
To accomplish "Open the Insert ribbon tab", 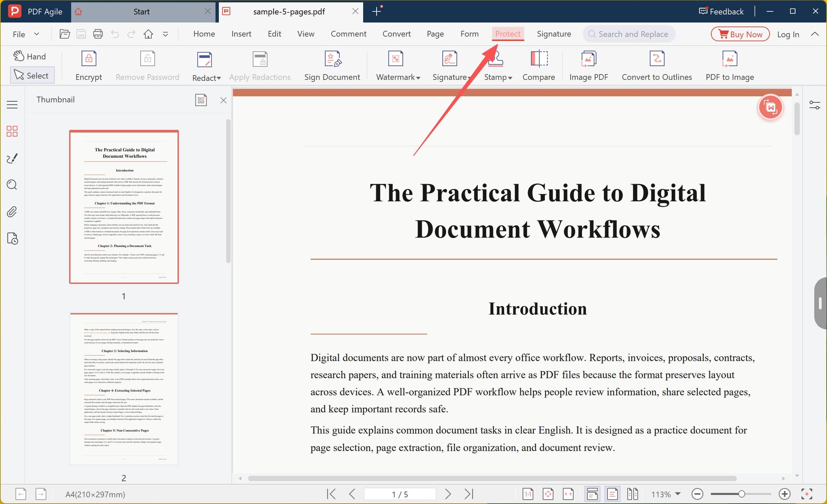I will pos(241,34).
